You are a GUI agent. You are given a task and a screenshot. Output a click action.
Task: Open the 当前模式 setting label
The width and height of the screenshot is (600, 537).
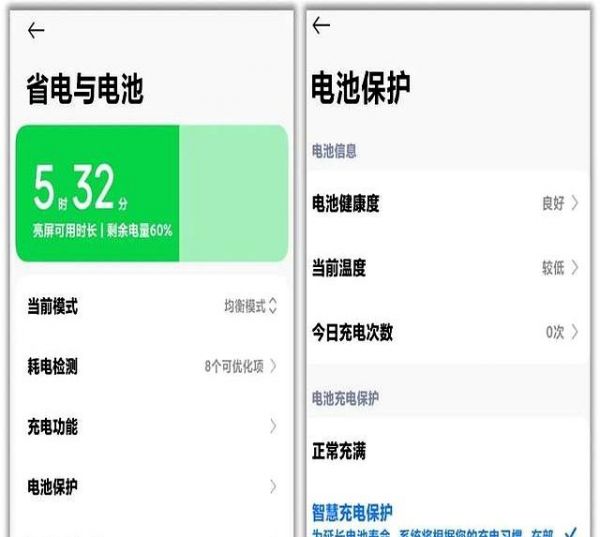click(52, 307)
